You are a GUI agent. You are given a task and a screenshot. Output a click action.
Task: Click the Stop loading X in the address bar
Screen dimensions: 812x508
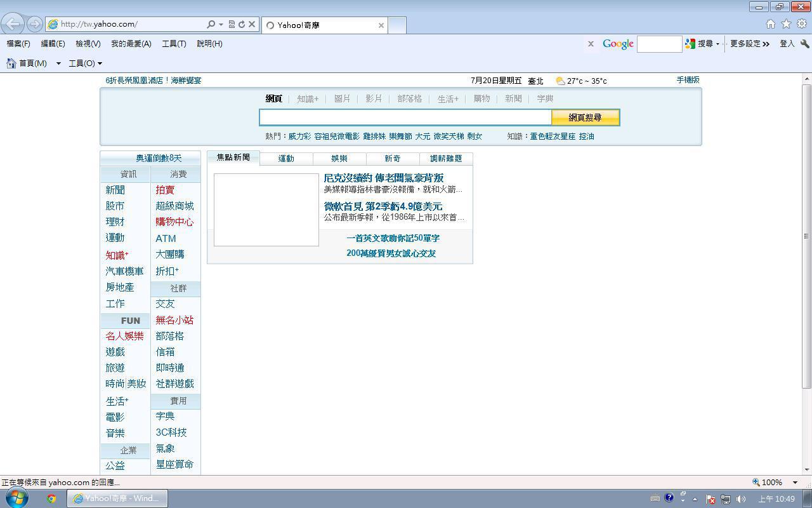(x=252, y=25)
